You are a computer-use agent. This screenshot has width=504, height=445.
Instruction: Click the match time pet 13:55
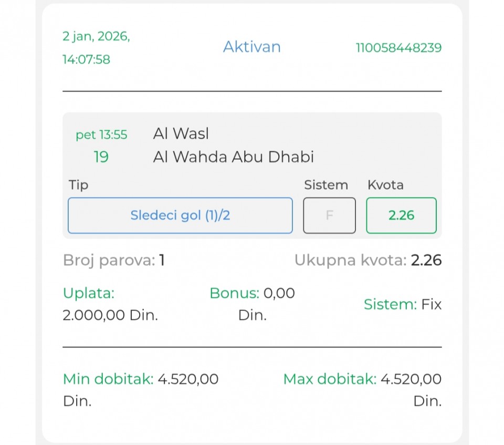tap(101, 135)
